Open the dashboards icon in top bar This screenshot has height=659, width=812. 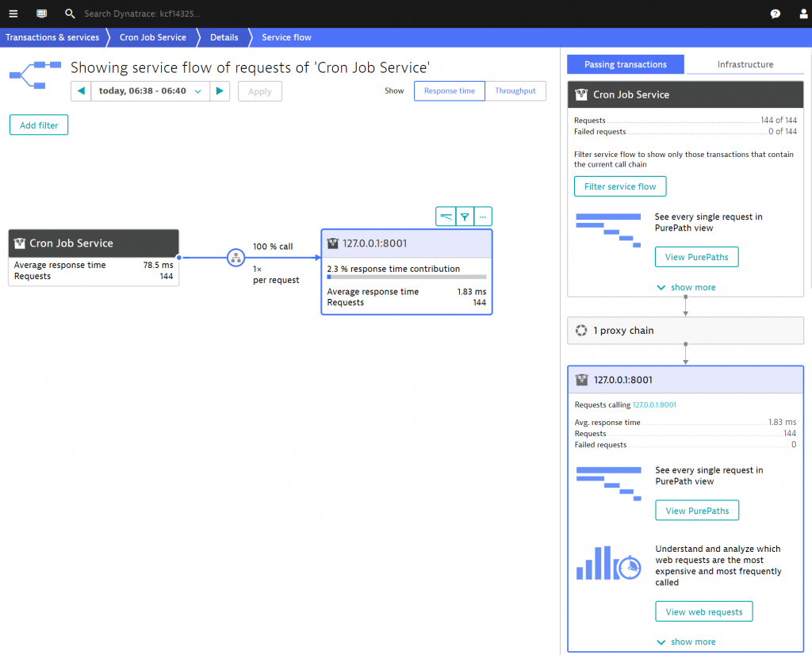[42, 13]
